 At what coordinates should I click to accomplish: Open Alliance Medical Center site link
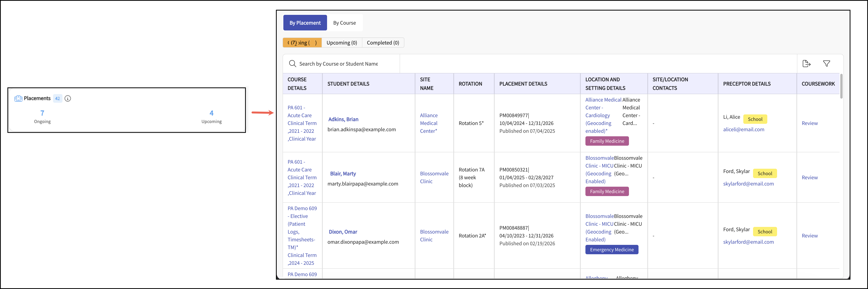coord(429,123)
